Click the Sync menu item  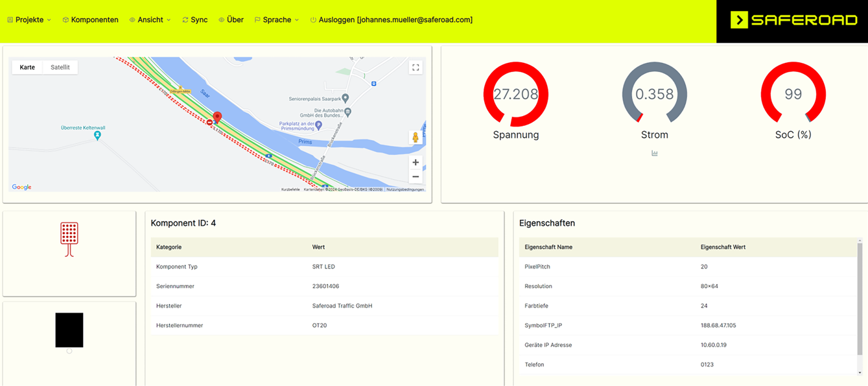(x=195, y=20)
